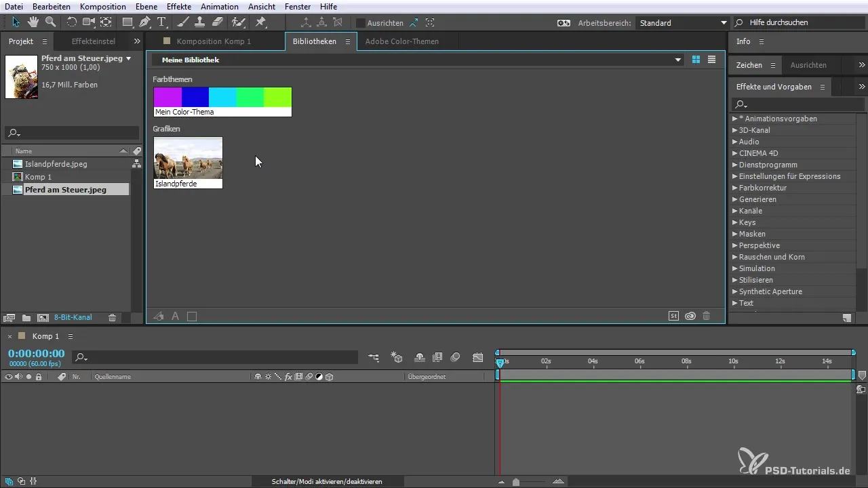Viewport: 868px width, 488px height.
Task: Toggle the collapsed layer snapping option
Action: [x=430, y=22]
